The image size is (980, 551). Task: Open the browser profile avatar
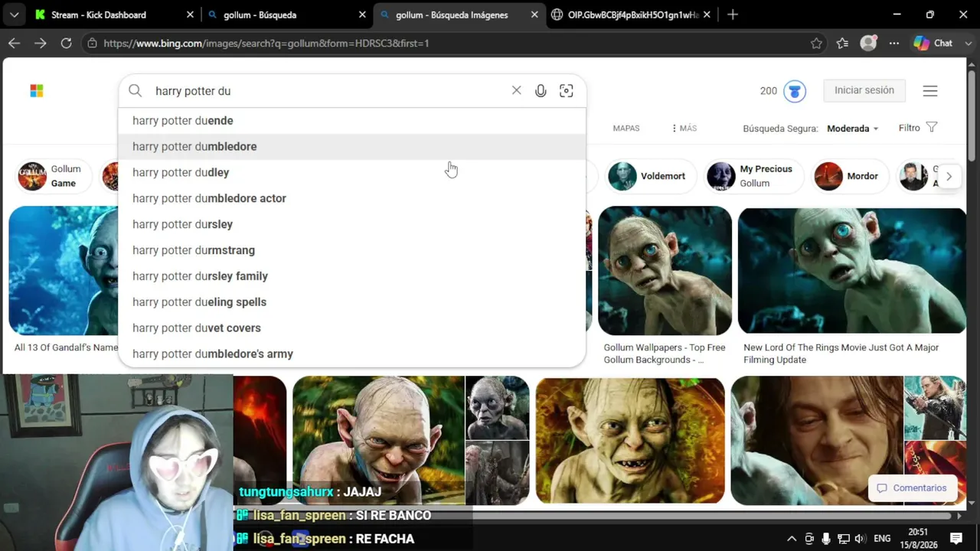pyautogui.click(x=868, y=44)
